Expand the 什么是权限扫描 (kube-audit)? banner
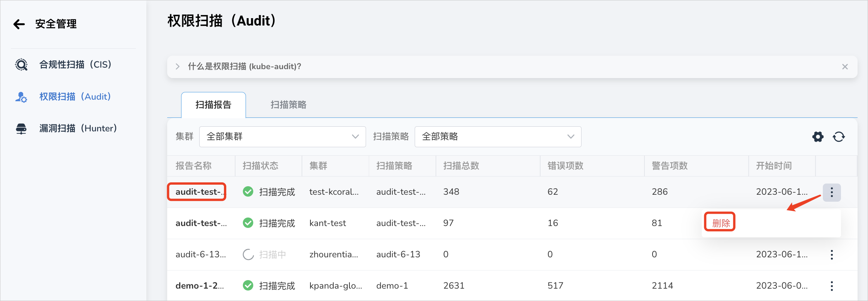 point(178,66)
